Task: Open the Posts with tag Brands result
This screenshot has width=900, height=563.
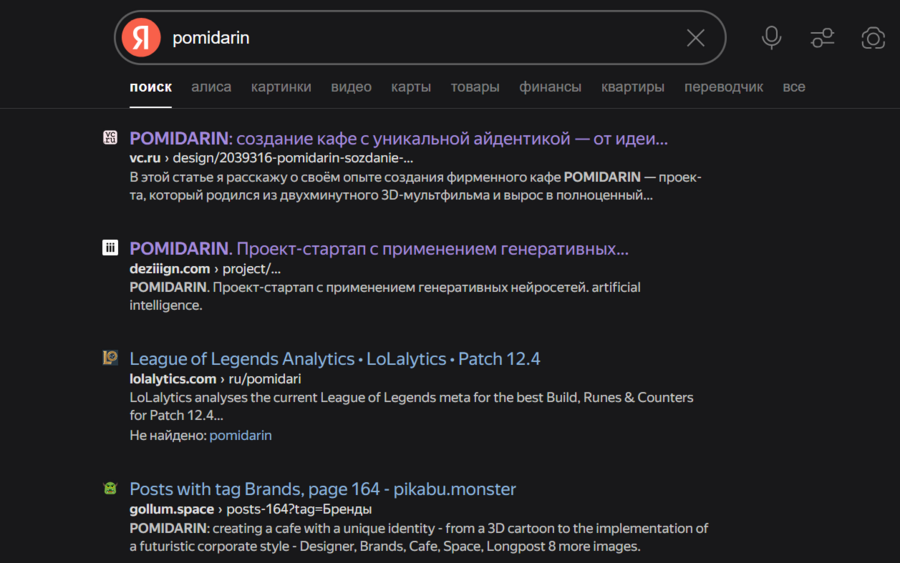Action: pos(322,489)
